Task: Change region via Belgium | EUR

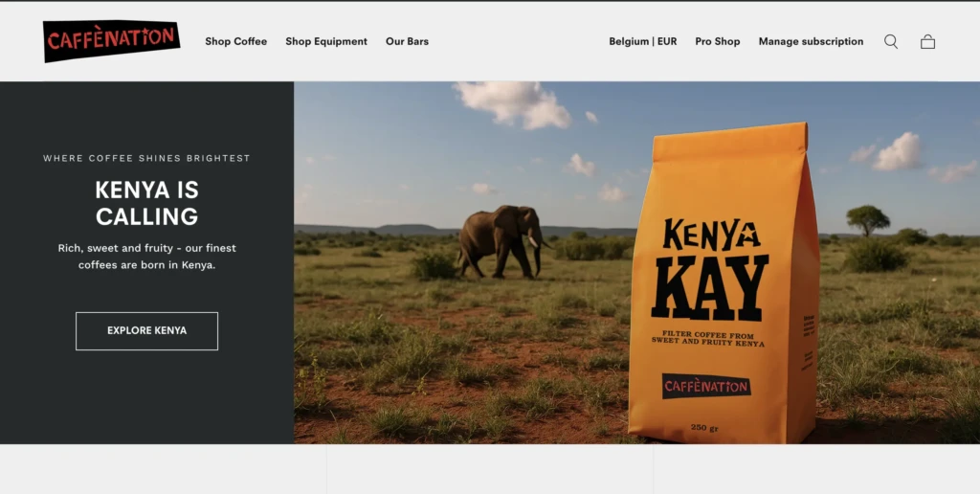Action: (642, 41)
